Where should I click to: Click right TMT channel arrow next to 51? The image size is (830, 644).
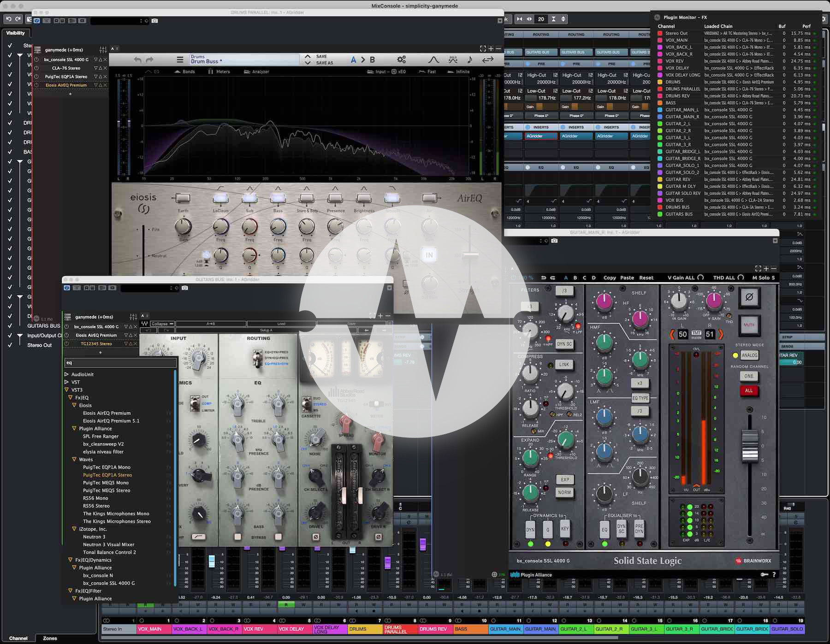pyautogui.click(x=720, y=334)
